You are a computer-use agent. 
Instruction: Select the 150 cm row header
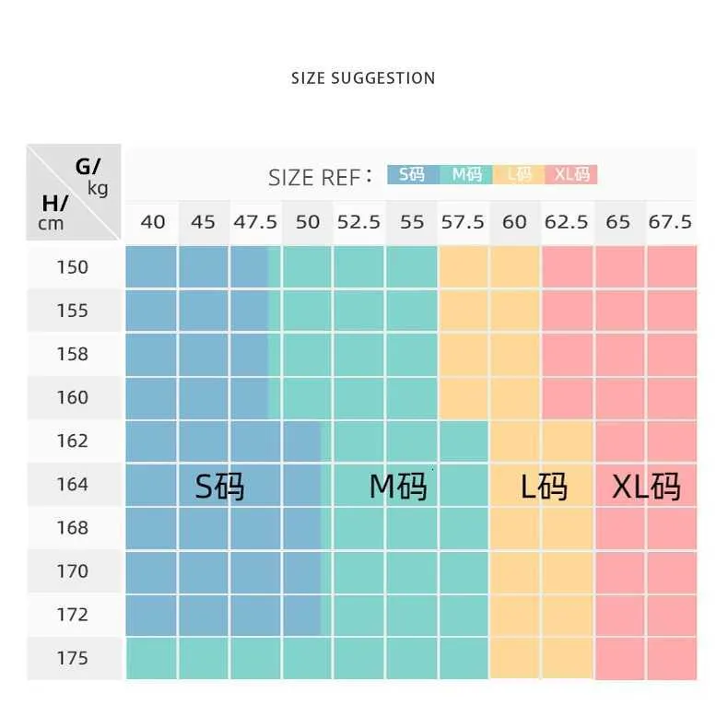(73, 267)
